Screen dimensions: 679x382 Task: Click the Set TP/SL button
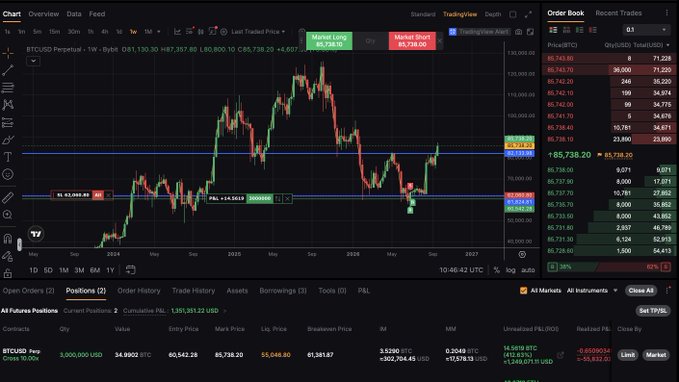click(653, 311)
